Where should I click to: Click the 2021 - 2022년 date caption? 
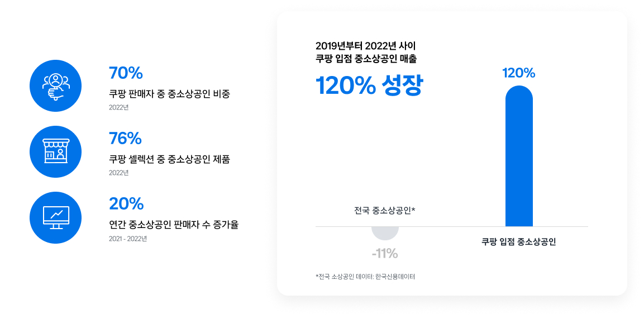pyautogui.click(x=127, y=239)
